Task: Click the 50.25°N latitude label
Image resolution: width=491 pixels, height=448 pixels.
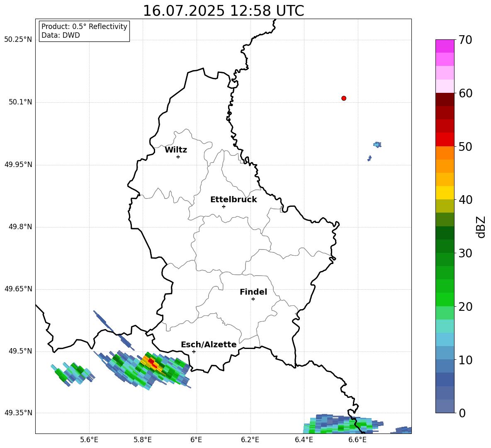Action: coord(18,40)
